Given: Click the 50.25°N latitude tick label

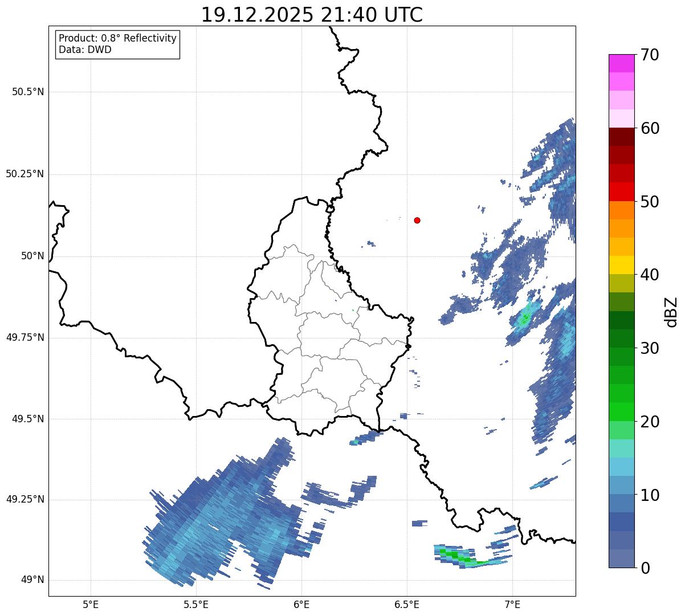Looking at the screenshot, I should click(x=25, y=174).
